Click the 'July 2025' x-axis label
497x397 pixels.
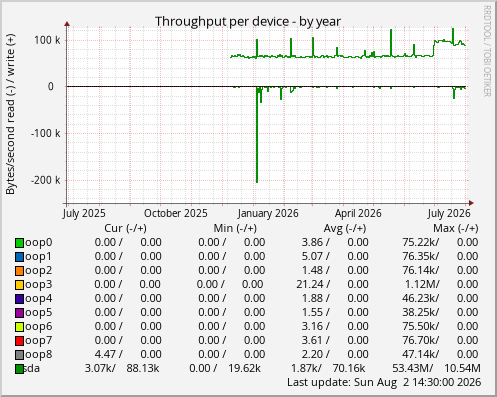(x=84, y=213)
